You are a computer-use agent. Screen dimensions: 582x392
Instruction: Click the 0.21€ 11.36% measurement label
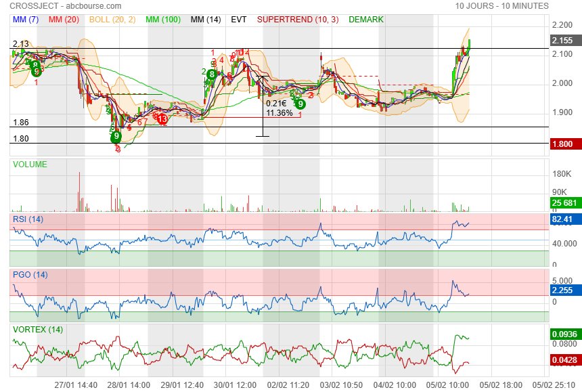click(x=279, y=108)
